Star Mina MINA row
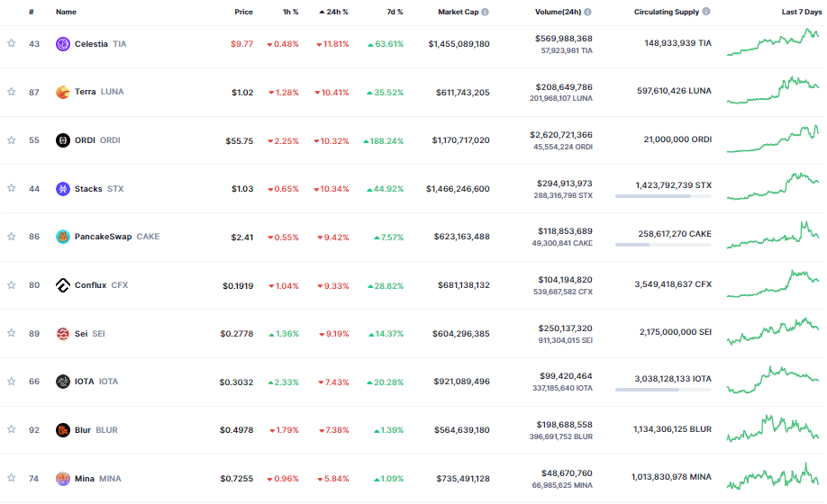827x504 pixels. tap(11, 478)
